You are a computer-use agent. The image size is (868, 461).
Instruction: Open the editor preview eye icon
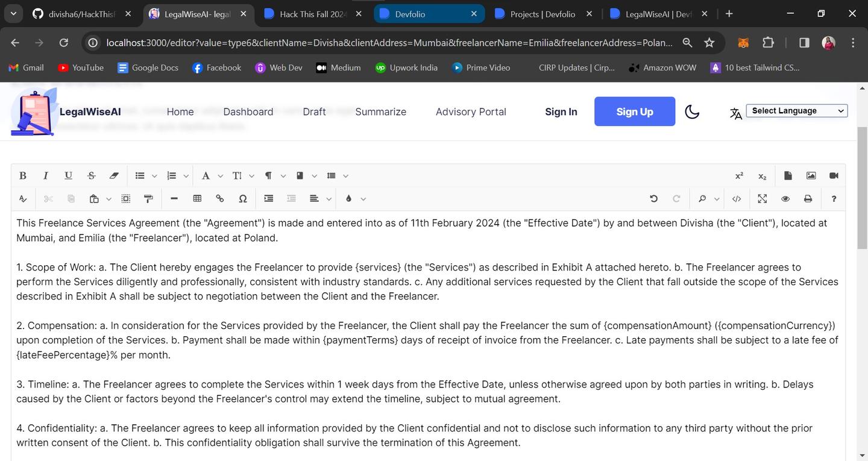(785, 198)
